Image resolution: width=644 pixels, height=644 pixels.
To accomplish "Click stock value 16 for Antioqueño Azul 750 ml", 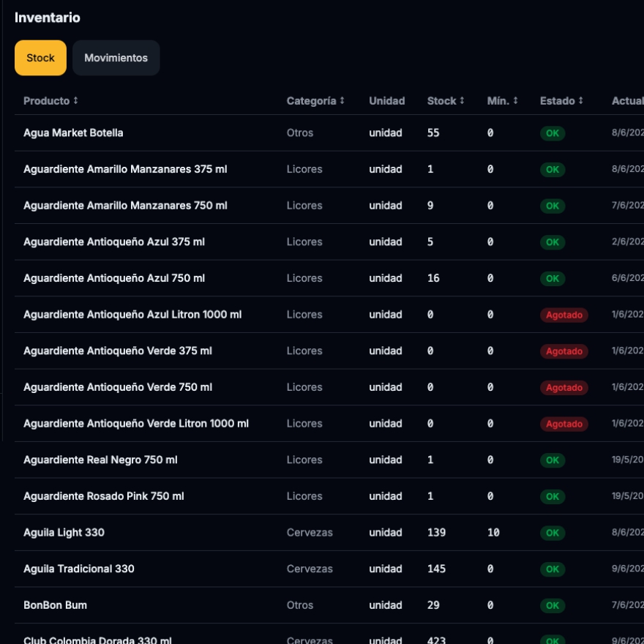I will [x=433, y=279].
